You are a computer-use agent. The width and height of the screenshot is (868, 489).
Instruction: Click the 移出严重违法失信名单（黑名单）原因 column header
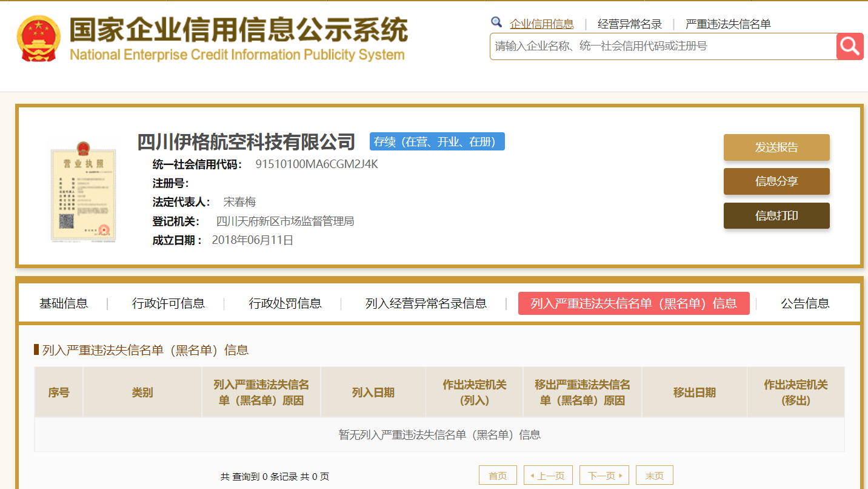pos(583,393)
